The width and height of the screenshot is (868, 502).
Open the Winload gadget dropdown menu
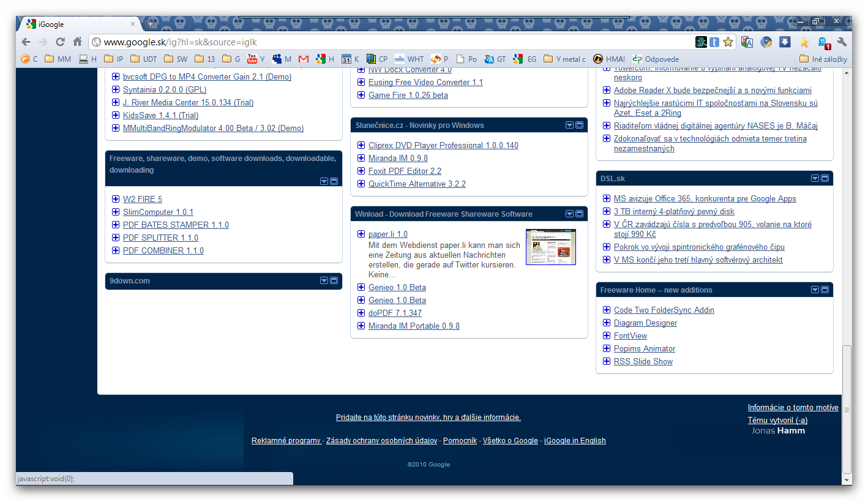point(569,214)
